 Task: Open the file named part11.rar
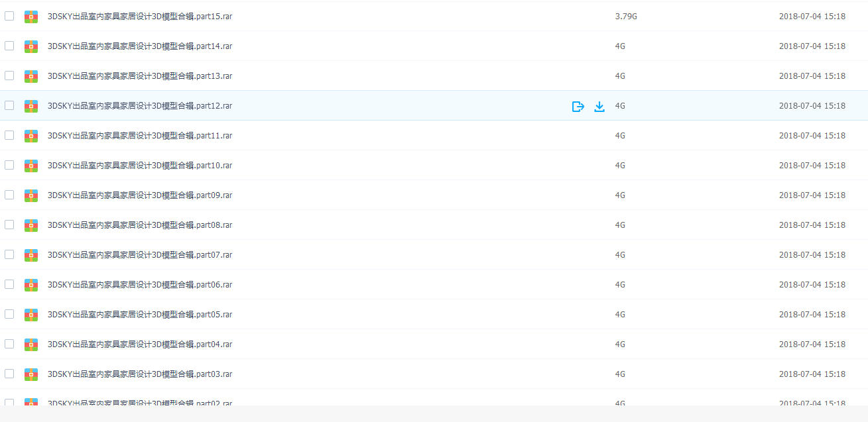(140, 136)
